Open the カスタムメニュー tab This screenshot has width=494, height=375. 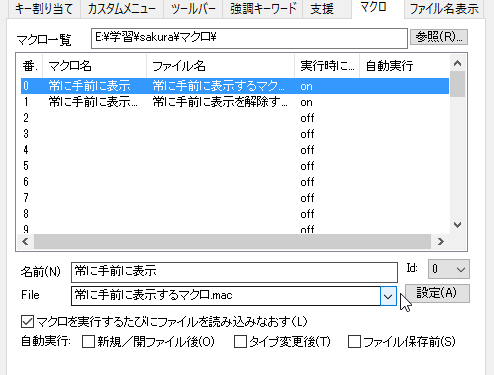[x=122, y=9]
